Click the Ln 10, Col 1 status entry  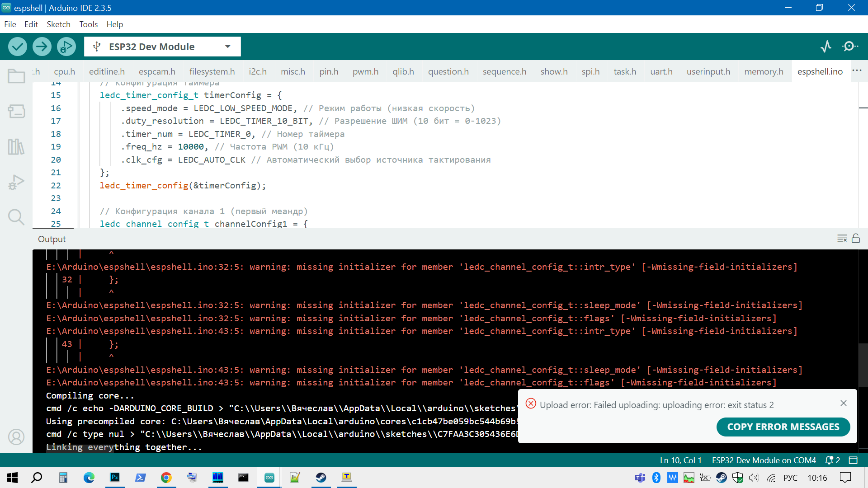tap(681, 460)
